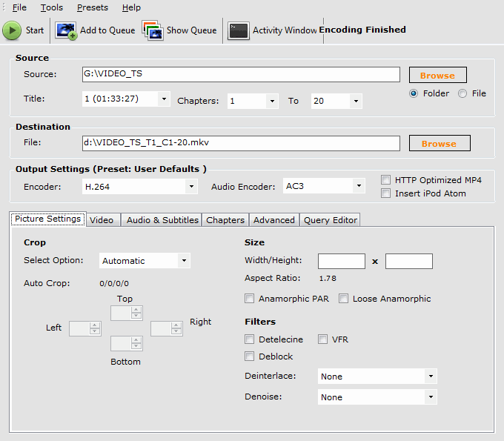
Task: Click the Add to Queue label
Action: [x=107, y=30]
